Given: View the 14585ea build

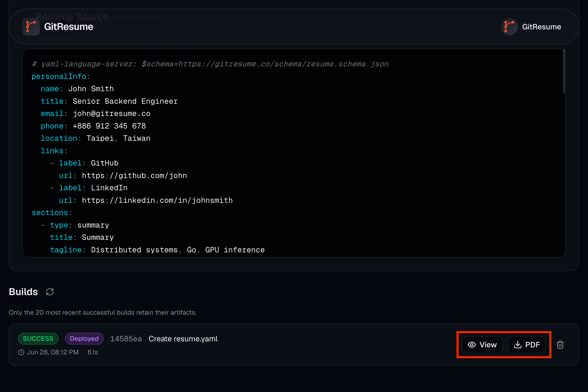Looking at the screenshot, I should [482, 345].
